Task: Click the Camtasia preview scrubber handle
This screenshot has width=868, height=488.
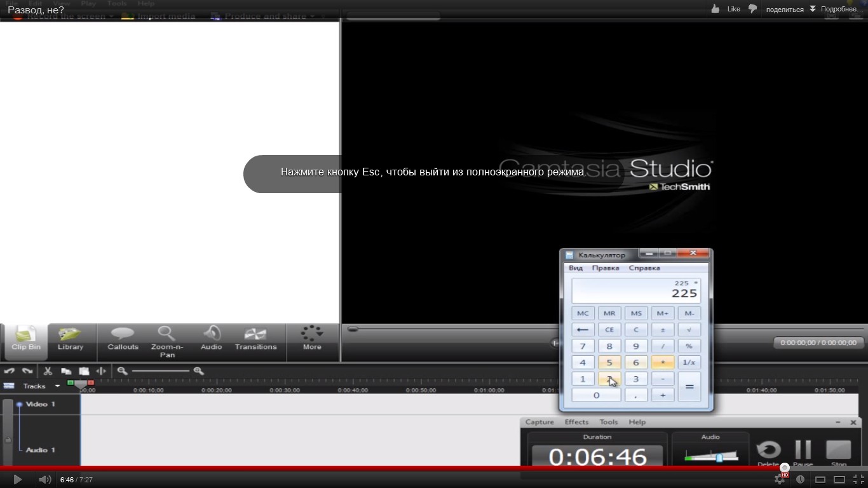Action: pos(353,329)
